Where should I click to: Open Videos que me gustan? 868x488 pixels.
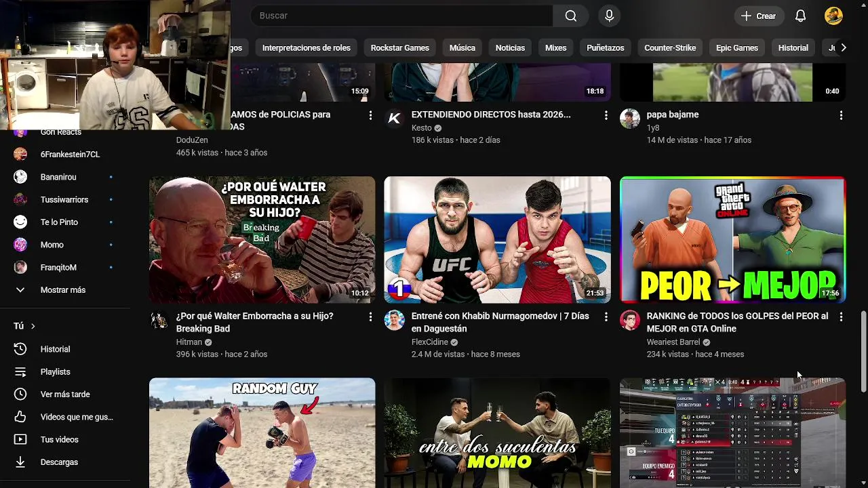[x=66, y=417]
